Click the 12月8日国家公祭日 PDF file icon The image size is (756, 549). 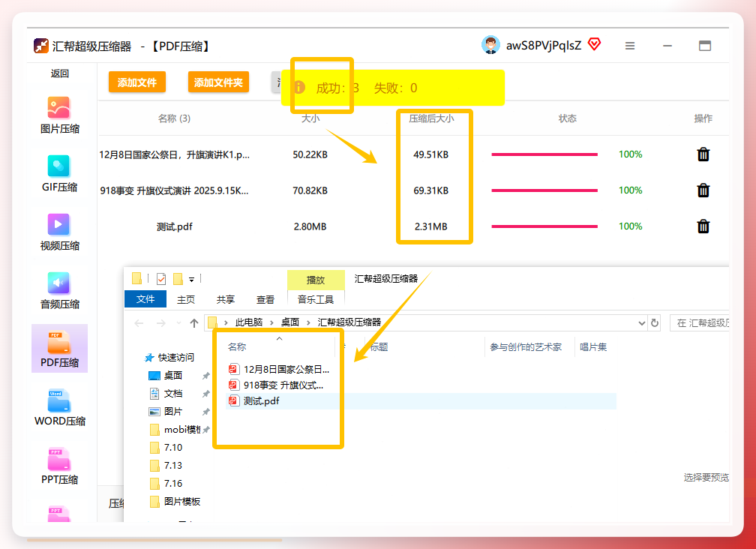tap(233, 369)
